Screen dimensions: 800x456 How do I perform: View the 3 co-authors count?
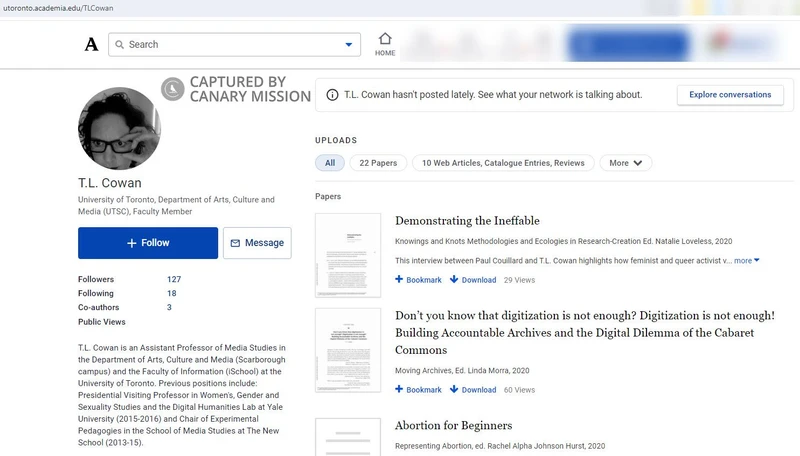tap(169, 307)
